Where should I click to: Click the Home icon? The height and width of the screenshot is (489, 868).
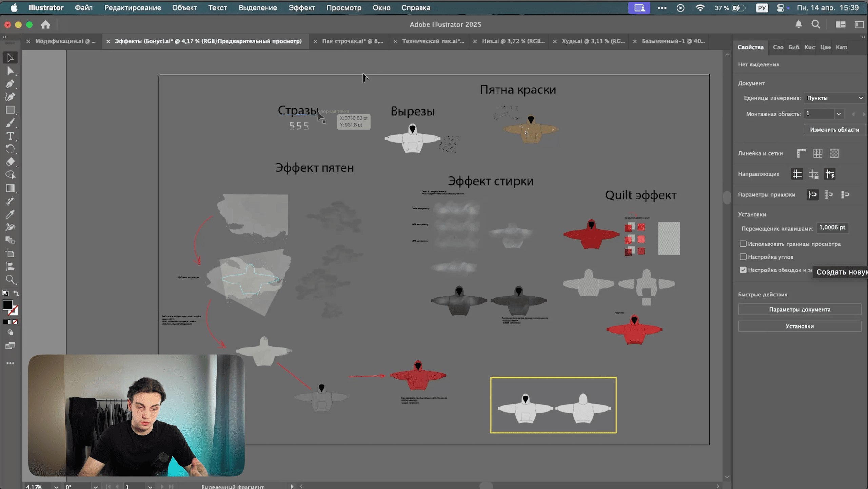tap(45, 24)
